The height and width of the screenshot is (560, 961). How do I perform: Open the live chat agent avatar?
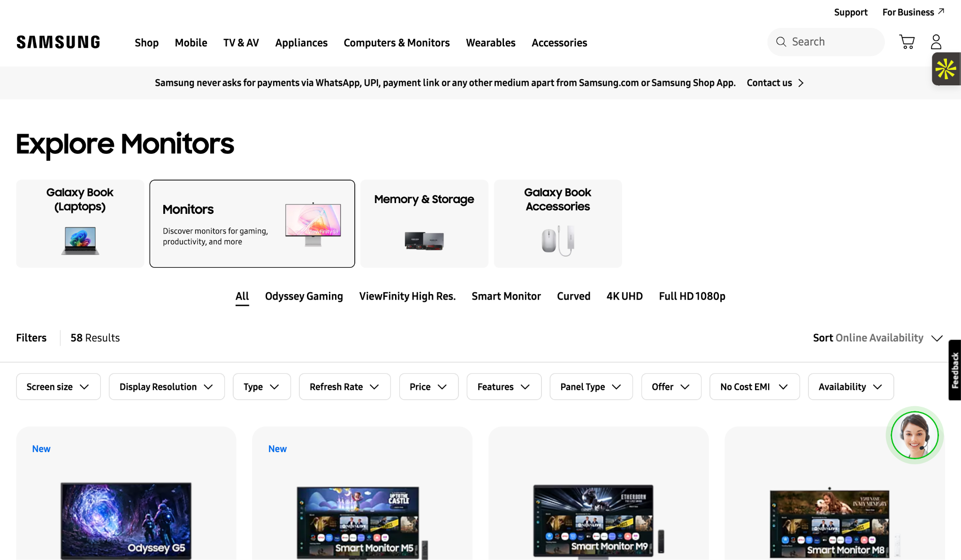point(915,435)
